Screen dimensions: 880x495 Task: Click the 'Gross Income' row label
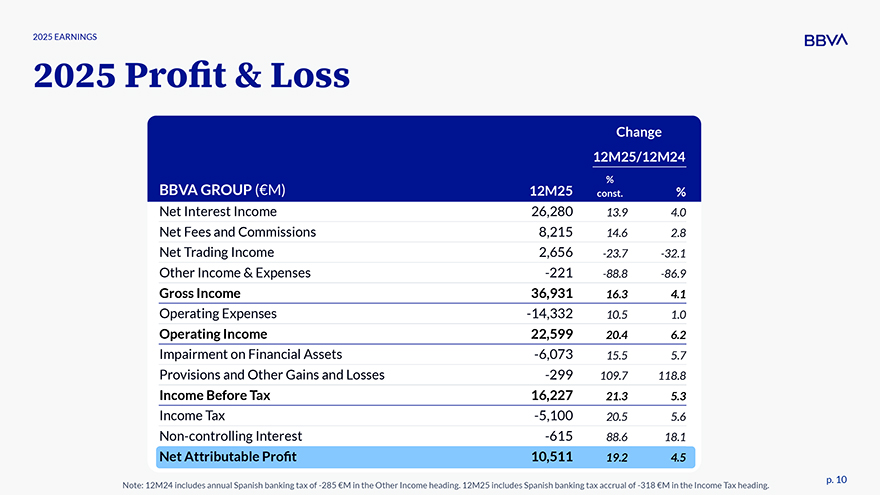click(200, 293)
